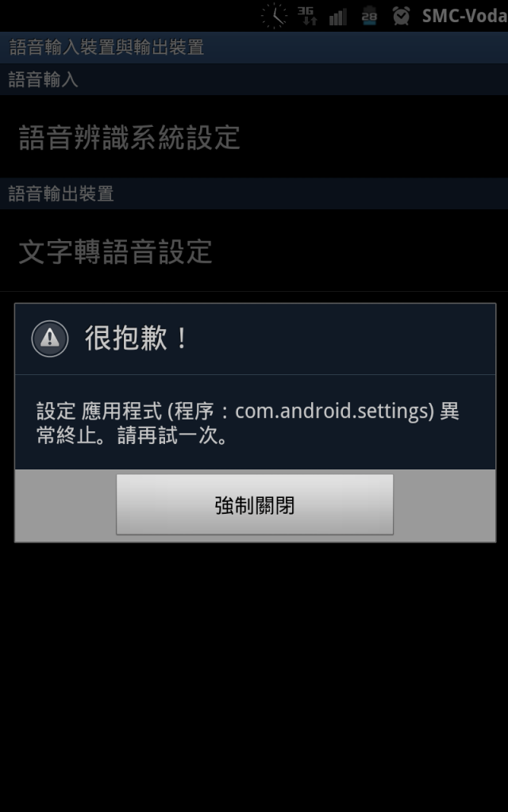508x812 pixels.
Task: Tap the clock icon in the status bar
Action: [274, 16]
